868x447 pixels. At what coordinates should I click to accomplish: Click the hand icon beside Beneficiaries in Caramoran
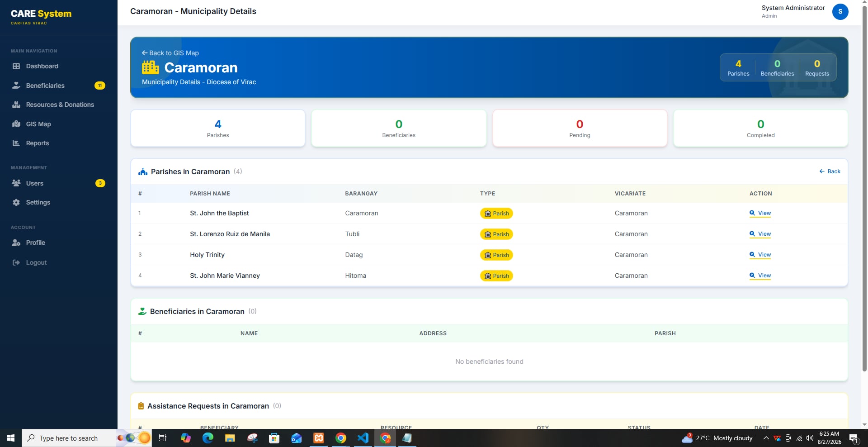click(142, 311)
